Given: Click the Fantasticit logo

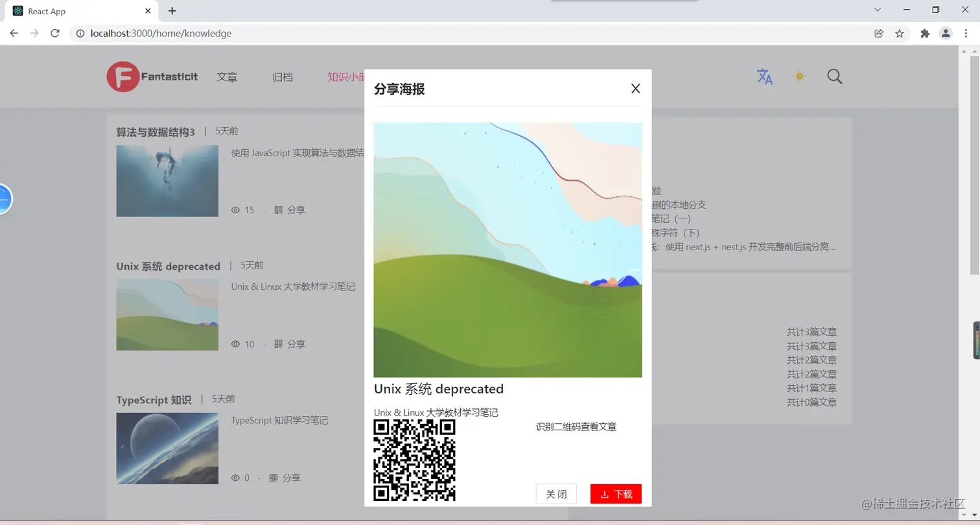Looking at the screenshot, I should tap(152, 77).
